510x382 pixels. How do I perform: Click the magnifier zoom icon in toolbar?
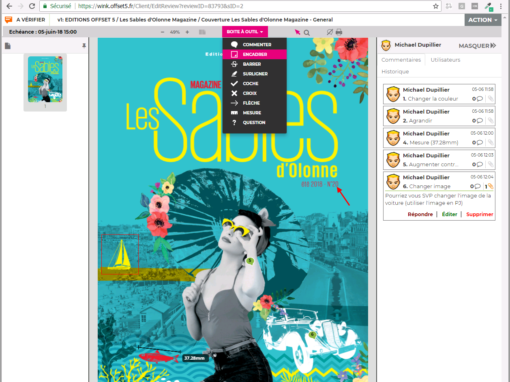(307, 32)
